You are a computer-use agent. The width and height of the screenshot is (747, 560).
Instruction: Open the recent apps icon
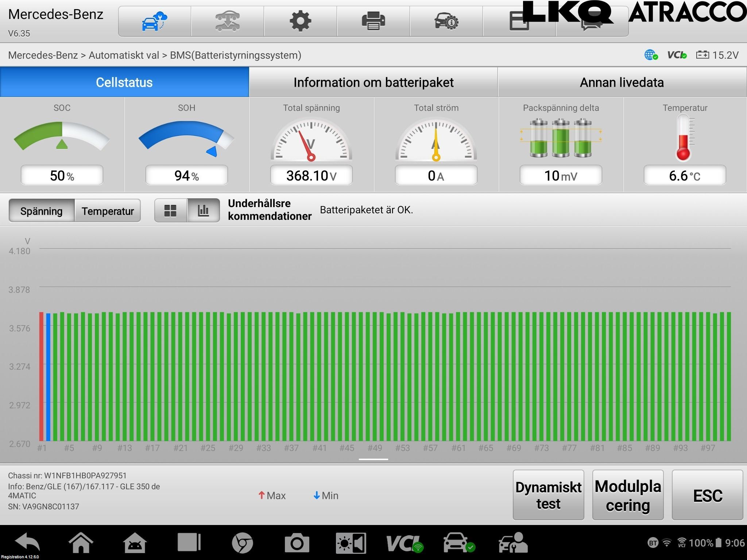(x=189, y=542)
